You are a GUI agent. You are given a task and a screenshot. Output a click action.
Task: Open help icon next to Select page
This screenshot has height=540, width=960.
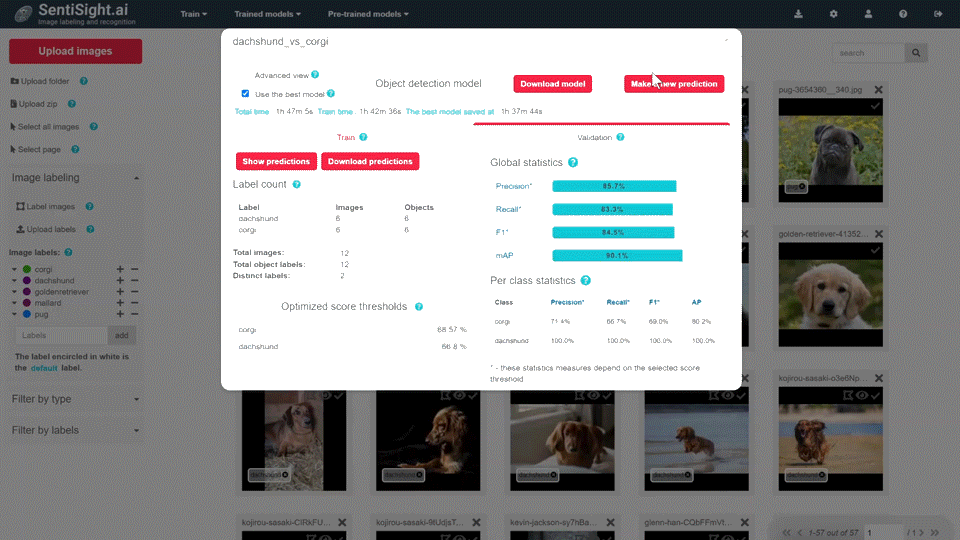click(x=75, y=149)
